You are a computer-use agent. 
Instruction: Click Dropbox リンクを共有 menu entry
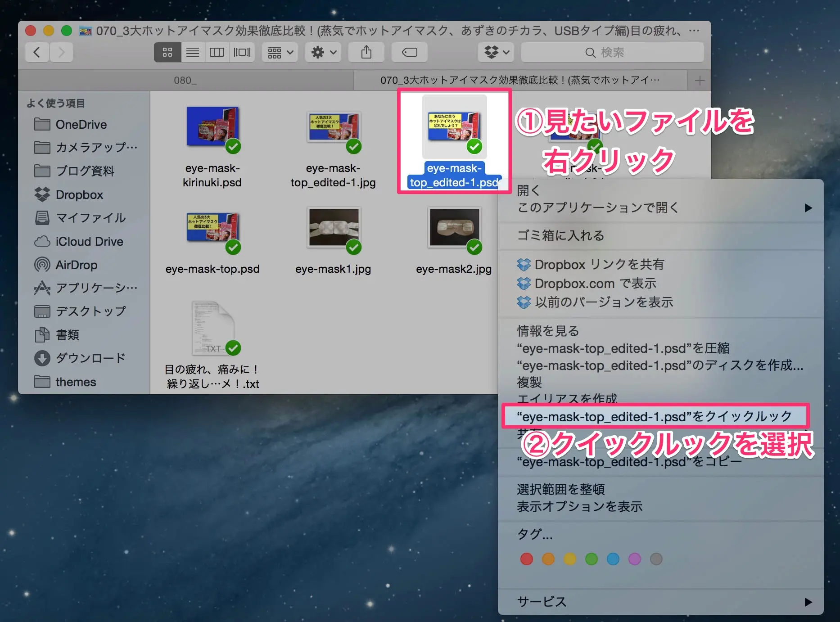pyautogui.click(x=599, y=264)
